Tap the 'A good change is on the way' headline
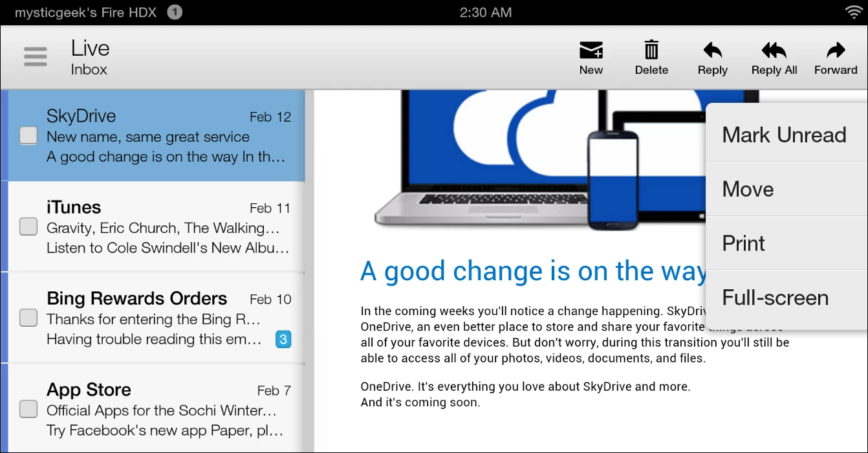 tap(533, 272)
